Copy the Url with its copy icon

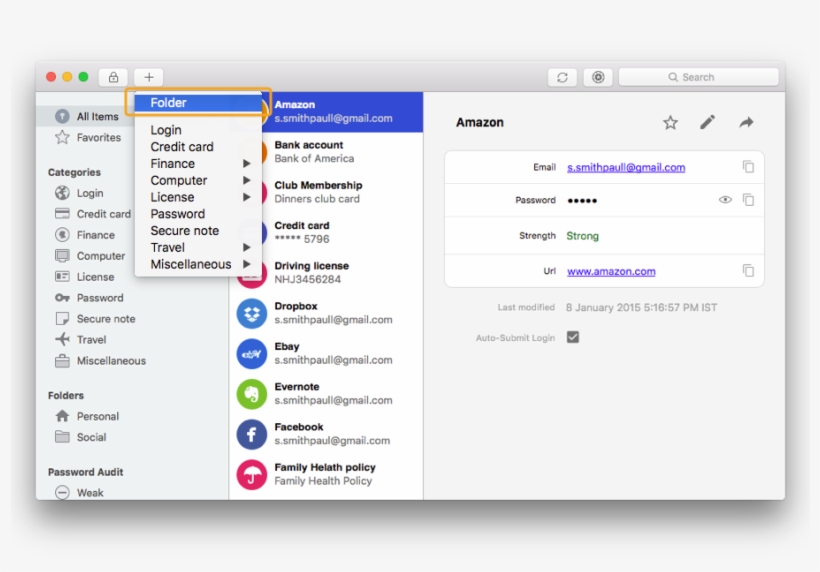[748, 271]
